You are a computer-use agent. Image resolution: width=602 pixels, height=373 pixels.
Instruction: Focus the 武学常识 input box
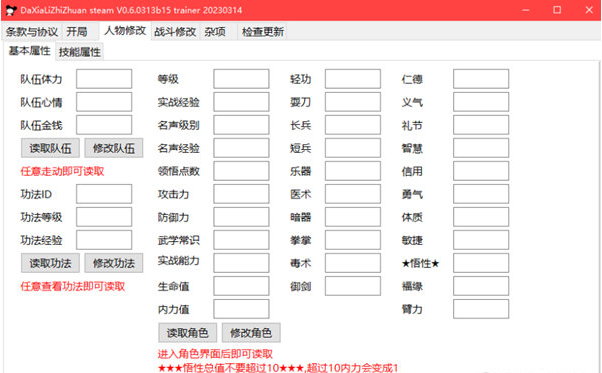pos(241,240)
